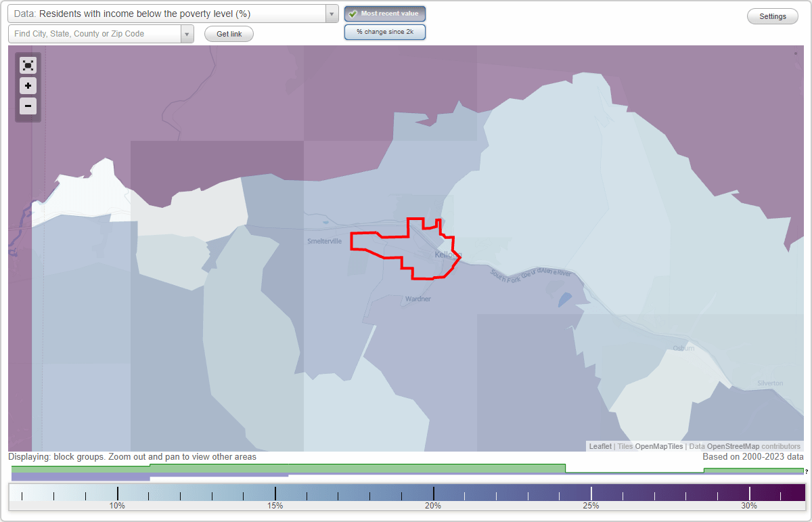
Task: Click the Kellogg label on map
Action: tap(447, 255)
